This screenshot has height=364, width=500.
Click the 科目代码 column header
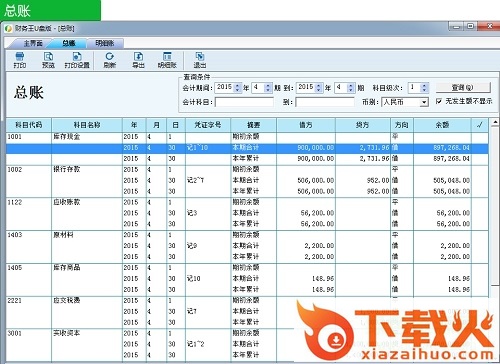(x=29, y=125)
